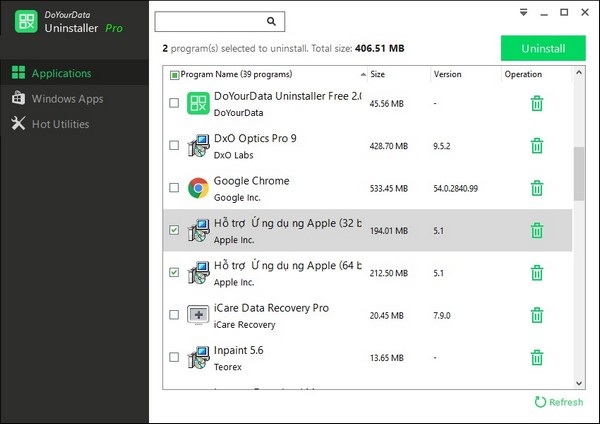The width and height of the screenshot is (600, 424).
Task: Tick the Inpaint 5.6 checkbox
Action: point(175,357)
